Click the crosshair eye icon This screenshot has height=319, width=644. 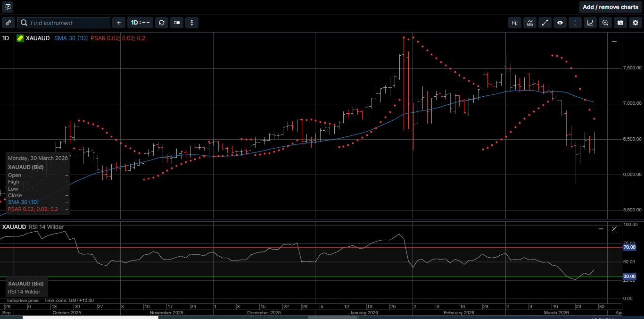pyautogui.click(x=560, y=22)
